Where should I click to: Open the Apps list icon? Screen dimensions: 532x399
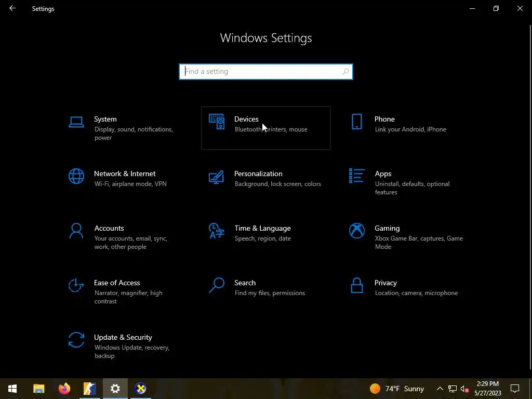356,176
